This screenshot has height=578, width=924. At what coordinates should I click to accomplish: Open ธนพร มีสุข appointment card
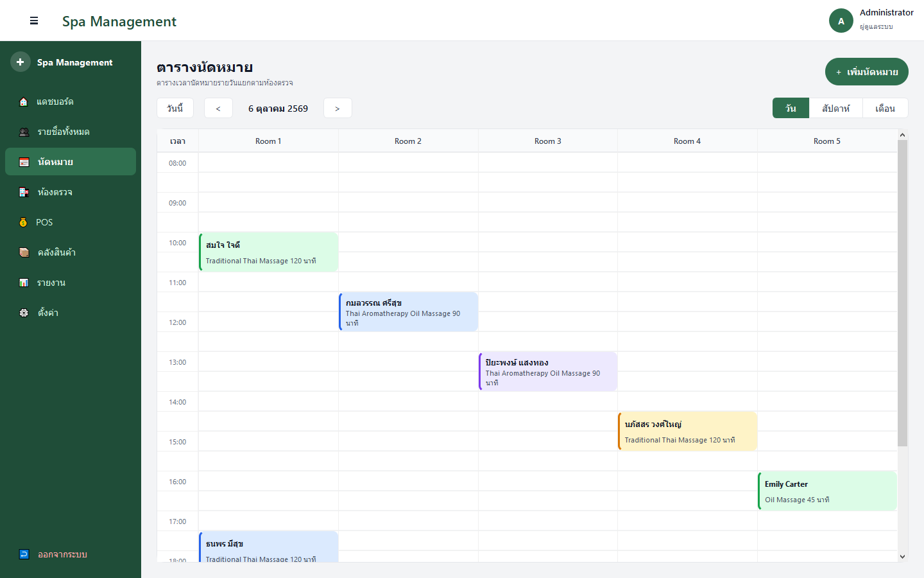pyautogui.click(x=269, y=547)
